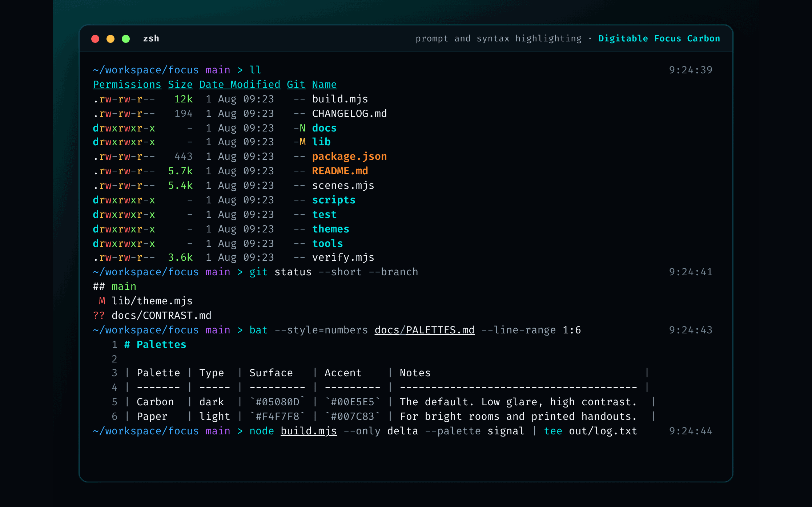Screen dimensions: 812x507
Task: Select the README.md file name
Action: click(340, 171)
